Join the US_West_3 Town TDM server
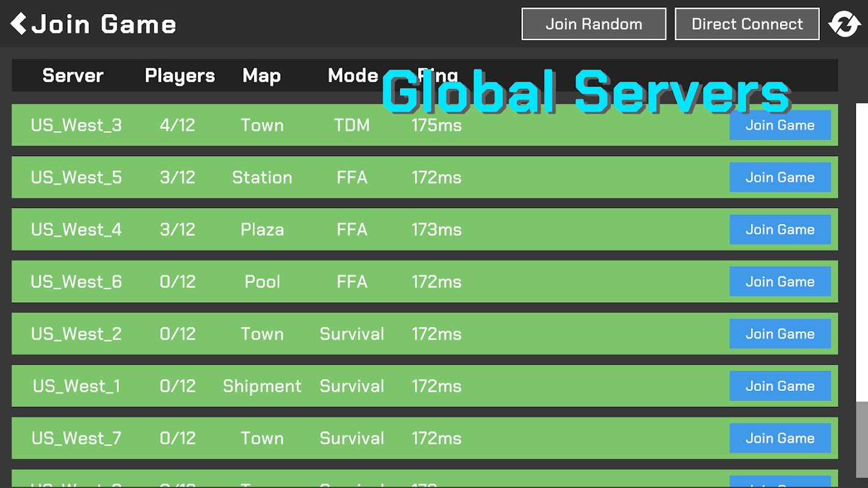This screenshot has width=868, height=488. coord(779,125)
